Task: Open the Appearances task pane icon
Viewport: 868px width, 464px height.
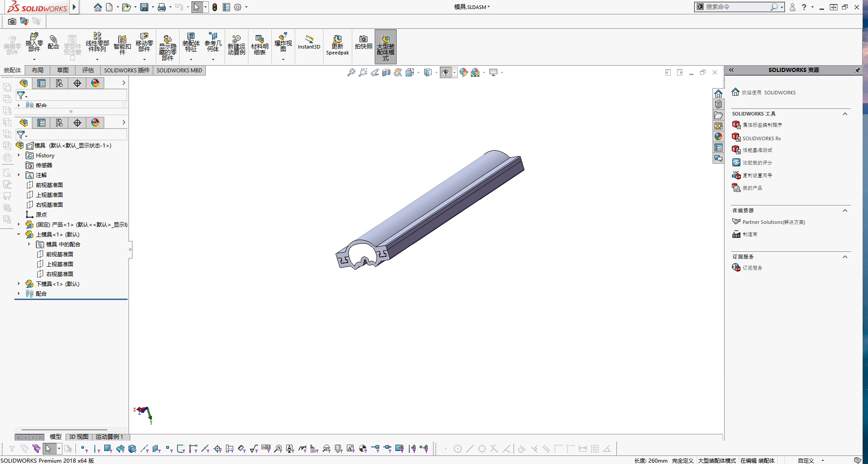Action: [x=718, y=137]
